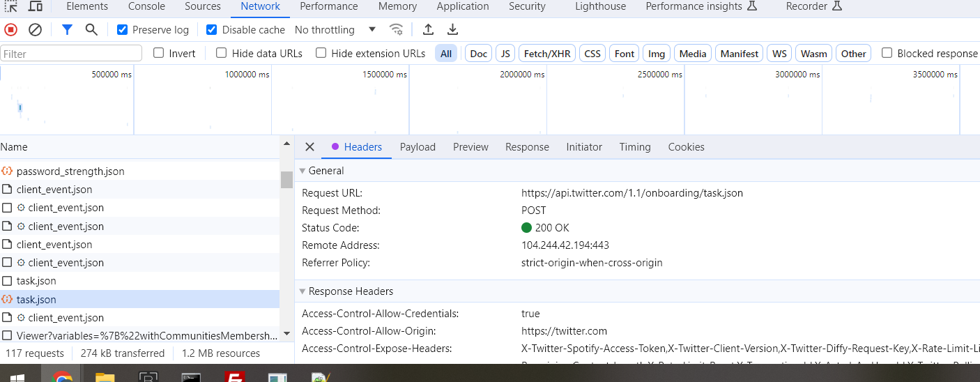Enable Hide extension URLs checkbox
This screenshot has height=382, width=980.
coord(321,53)
